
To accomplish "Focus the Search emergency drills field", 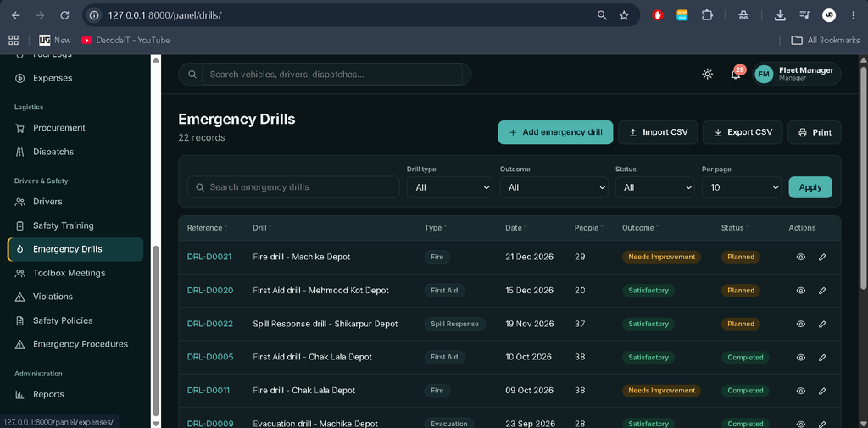I will pos(293,187).
